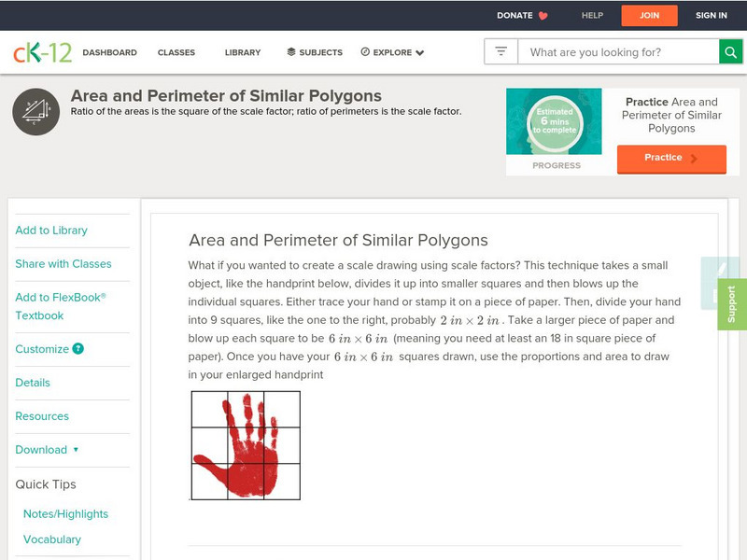Open the Library menu item
This screenshot has width=747, height=560.
coord(243,52)
